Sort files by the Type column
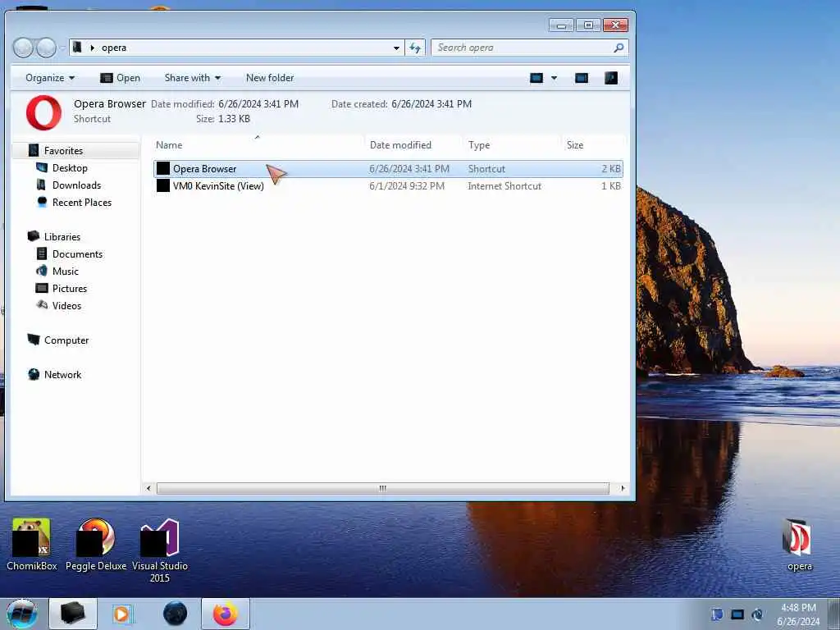840x630 pixels. pos(512,145)
